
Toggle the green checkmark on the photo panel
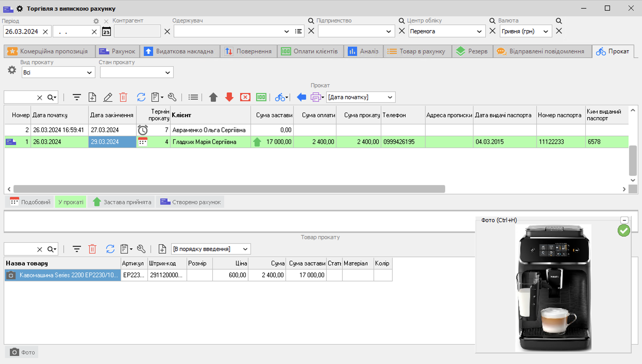coord(623,230)
